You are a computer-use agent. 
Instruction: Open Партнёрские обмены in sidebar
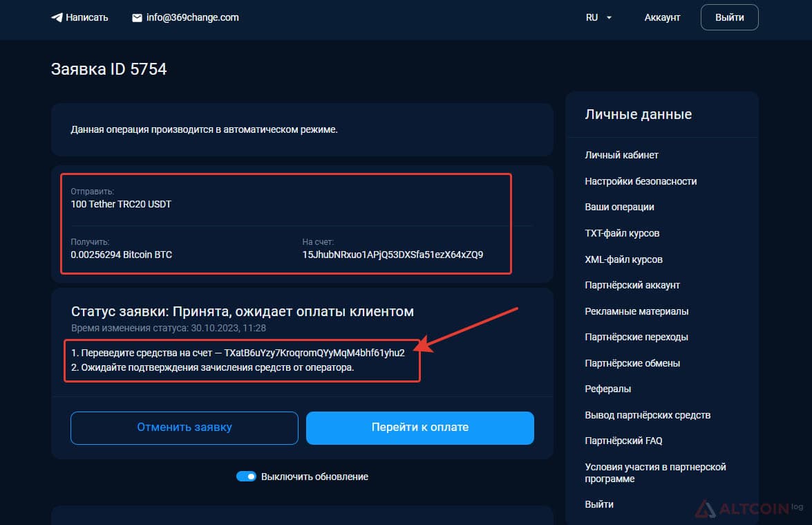(632, 362)
